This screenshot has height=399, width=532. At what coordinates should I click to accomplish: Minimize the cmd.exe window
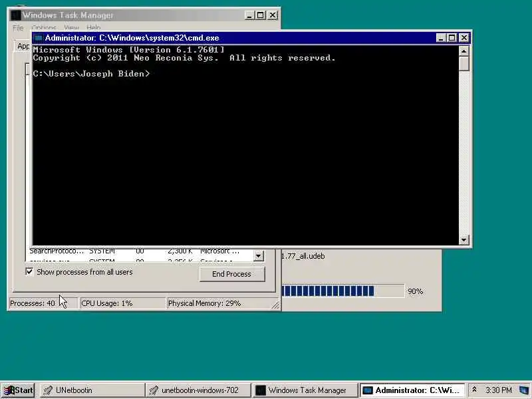pos(440,38)
